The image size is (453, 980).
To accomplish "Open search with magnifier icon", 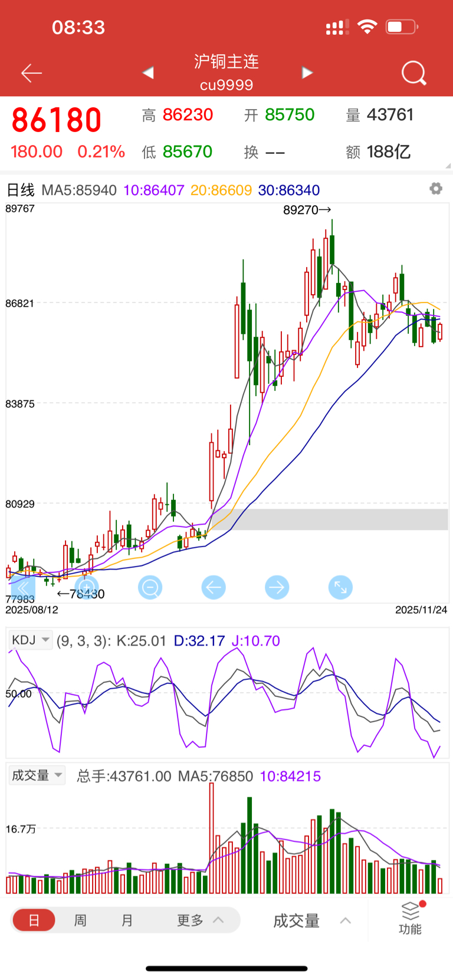I will (413, 74).
